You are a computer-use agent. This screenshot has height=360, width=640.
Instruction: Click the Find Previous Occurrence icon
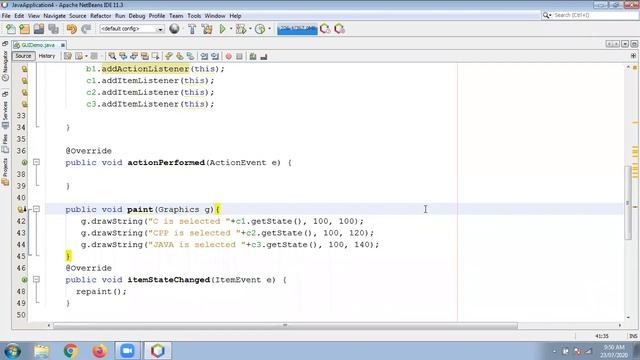pyautogui.click(x=123, y=56)
